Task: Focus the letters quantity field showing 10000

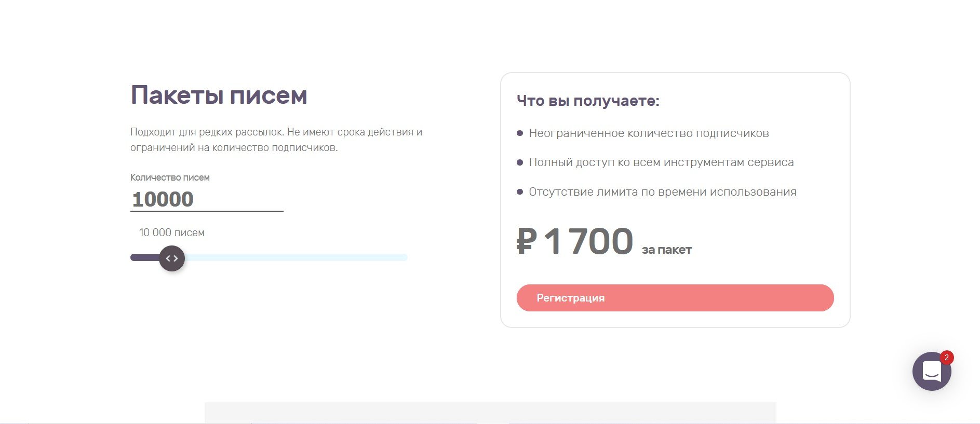Action: coord(206,199)
